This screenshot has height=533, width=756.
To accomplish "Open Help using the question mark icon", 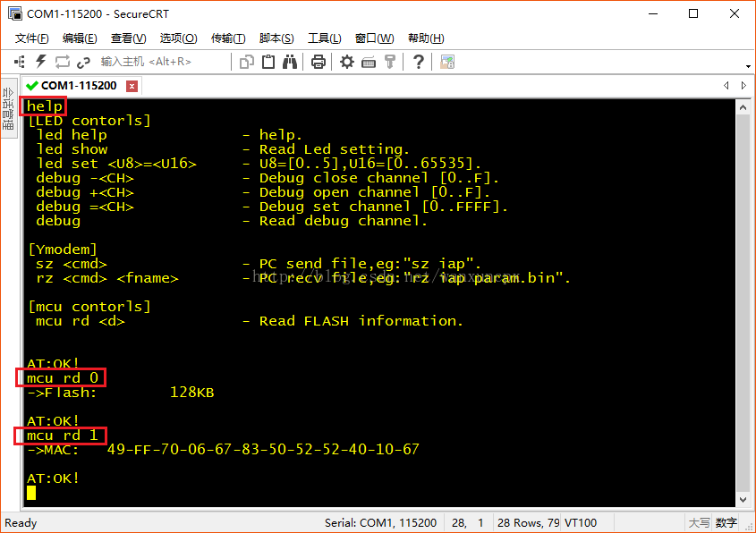I will (x=418, y=61).
